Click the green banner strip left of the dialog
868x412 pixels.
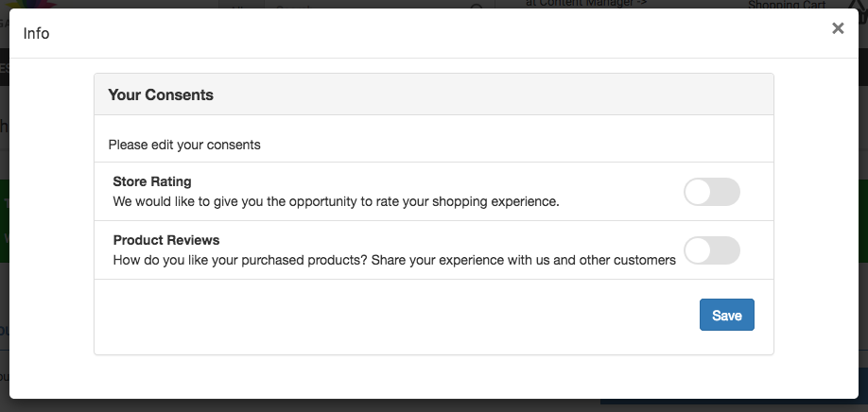coord(5,221)
